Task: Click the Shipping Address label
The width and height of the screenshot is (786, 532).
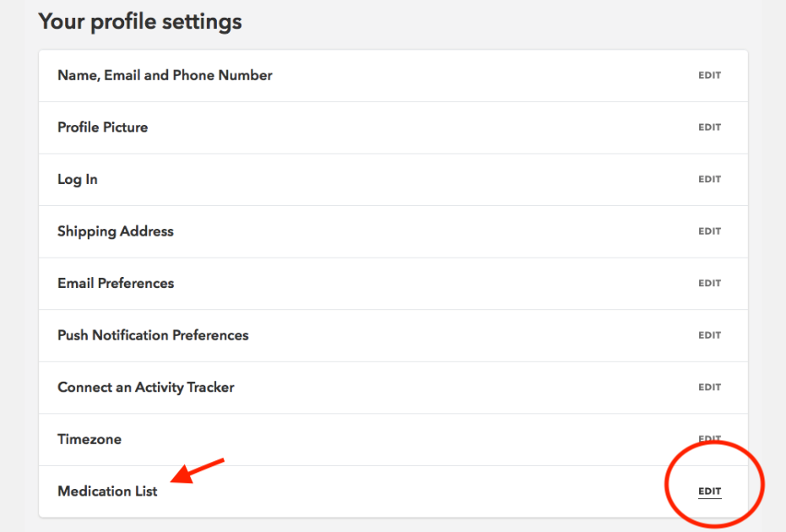Action: [x=116, y=231]
